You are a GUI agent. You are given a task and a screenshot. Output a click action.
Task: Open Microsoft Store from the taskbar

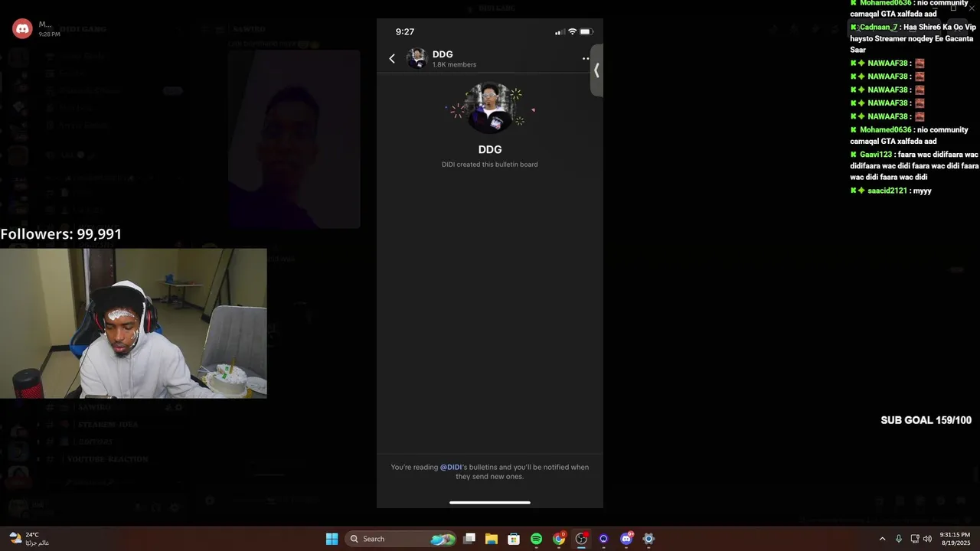(x=514, y=539)
